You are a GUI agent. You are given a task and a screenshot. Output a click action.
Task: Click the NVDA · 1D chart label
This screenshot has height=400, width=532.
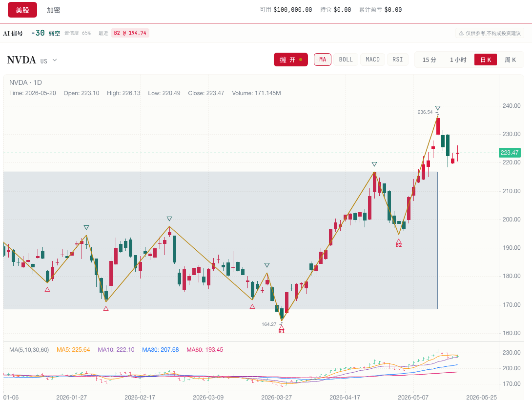coord(25,82)
